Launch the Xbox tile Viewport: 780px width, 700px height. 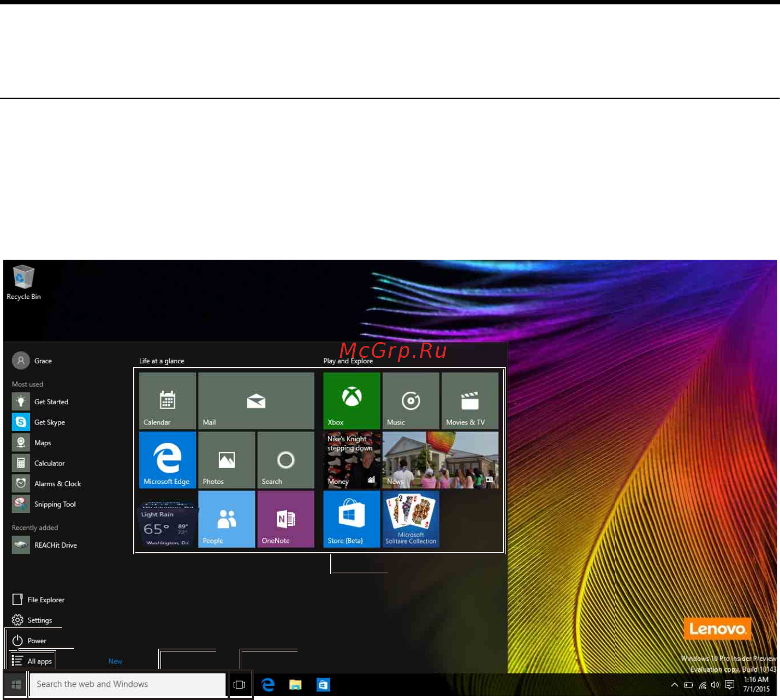pos(352,400)
